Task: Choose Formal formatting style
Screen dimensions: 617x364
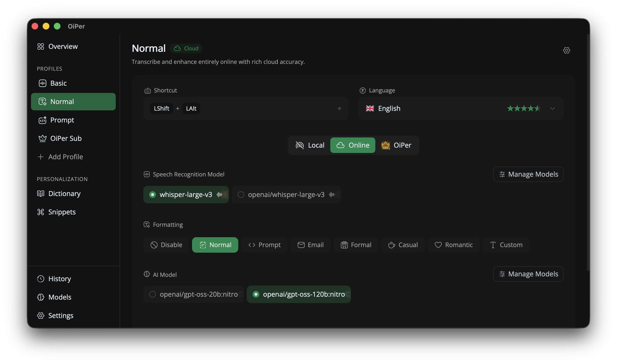Action: [356, 245]
